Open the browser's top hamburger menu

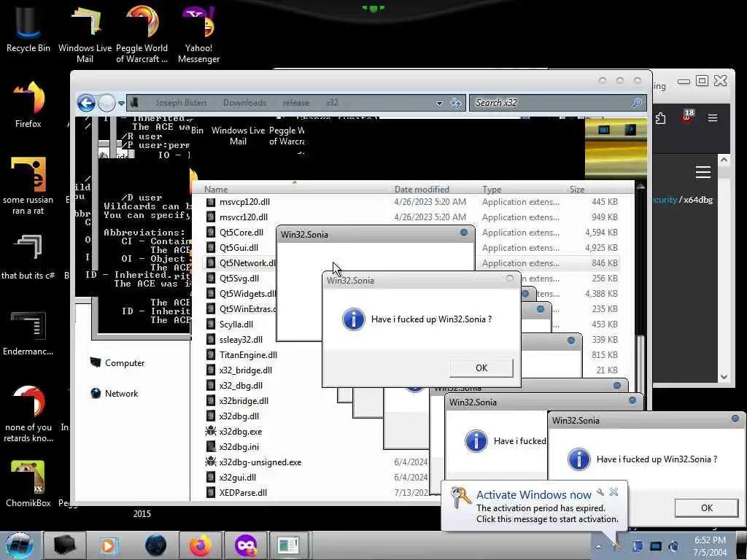(713, 117)
